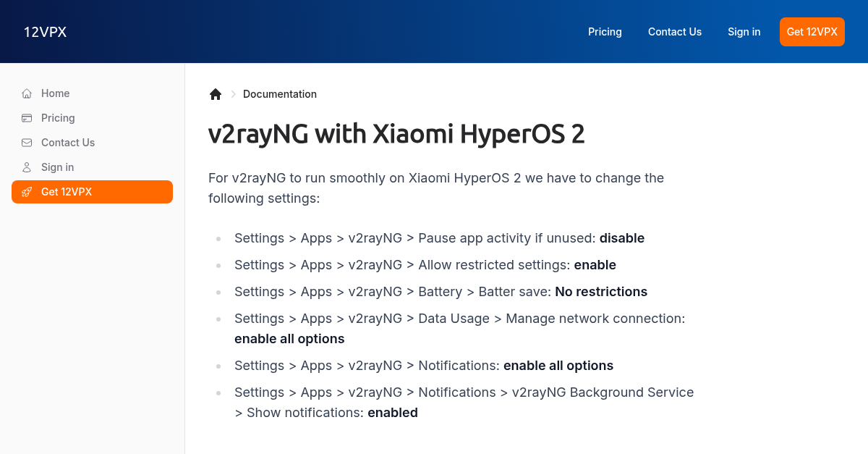Open Contact Us from the top navigation
Image resolution: width=868 pixels, height=454 pixels.
click(674, 32)
